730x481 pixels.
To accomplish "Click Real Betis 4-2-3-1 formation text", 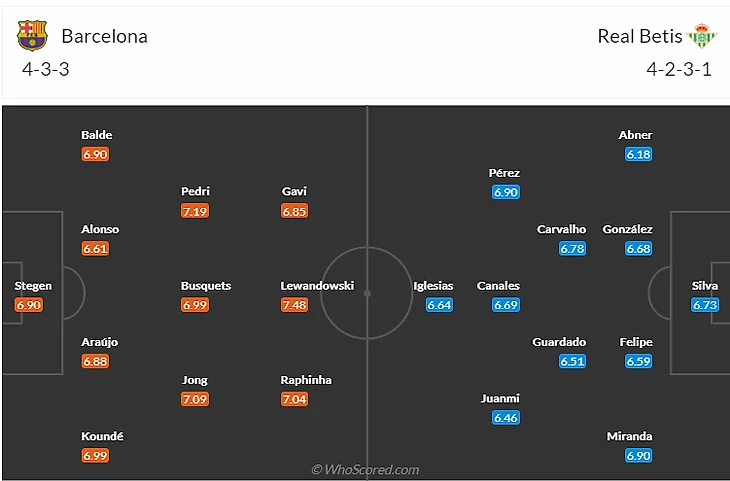I will (x=679, y=71).
